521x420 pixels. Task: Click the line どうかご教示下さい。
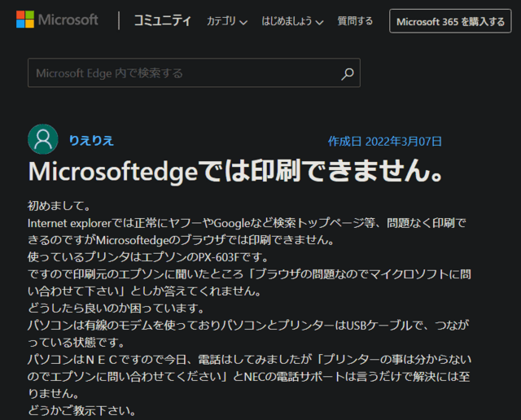click(x=81, y=411)
